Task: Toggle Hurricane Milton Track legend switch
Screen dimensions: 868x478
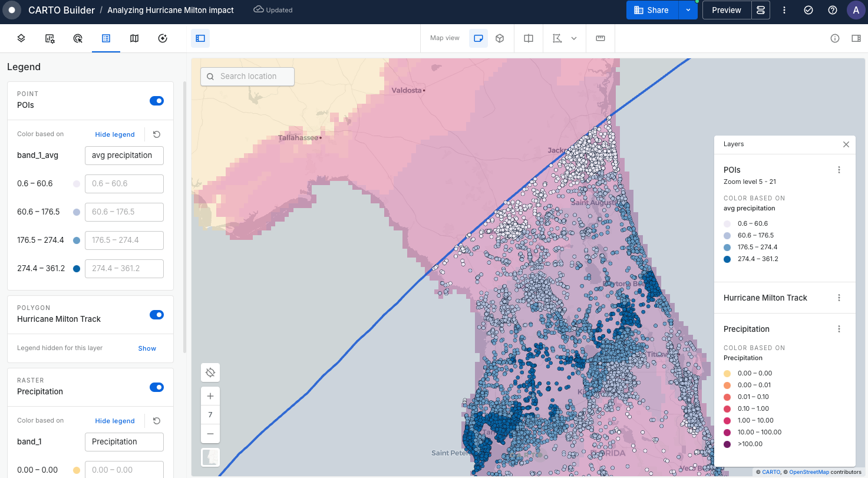Action: (x=156, y=315)
